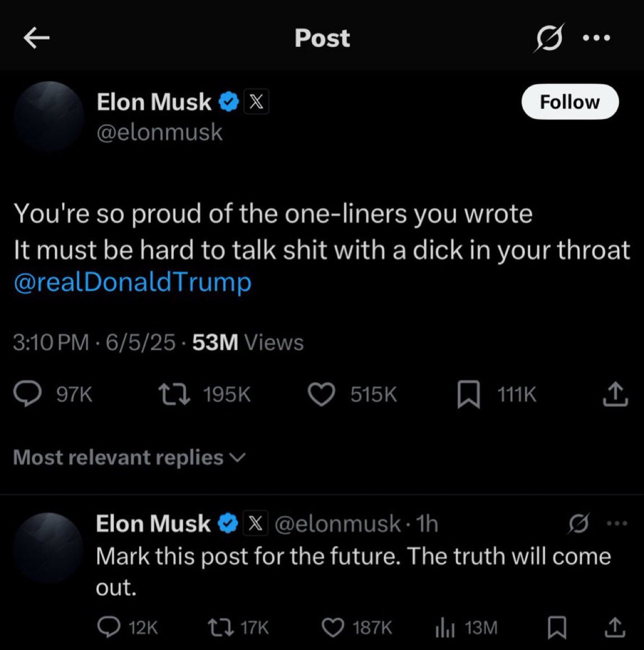Expand the Most relevant replies sort options
The image size is (644, 650).
125,457
